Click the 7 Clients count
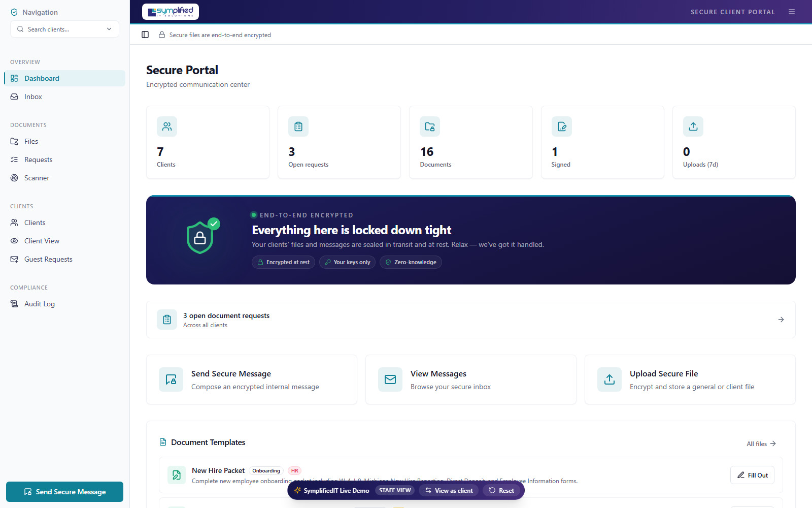Viewport: 812px width, 508px height. 160,152
